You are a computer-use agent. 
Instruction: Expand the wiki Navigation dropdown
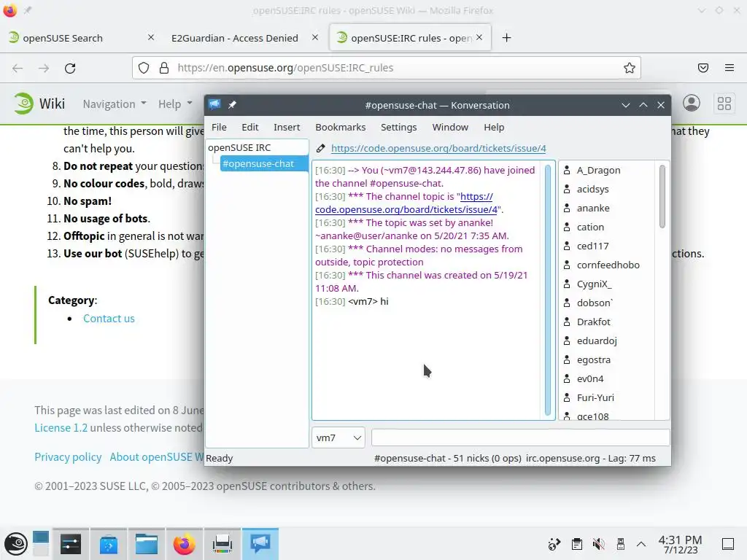click(x=115, y=104)
